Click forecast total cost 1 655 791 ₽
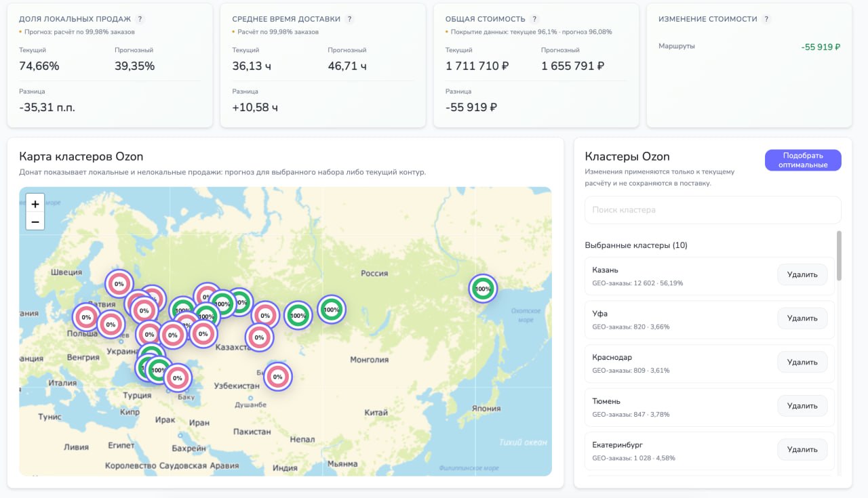Viewport: 868px width, 498px height. point(573,66)
